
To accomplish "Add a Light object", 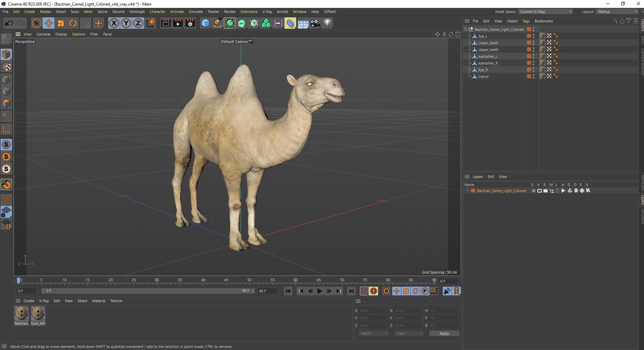I will (x=327, y=23).
